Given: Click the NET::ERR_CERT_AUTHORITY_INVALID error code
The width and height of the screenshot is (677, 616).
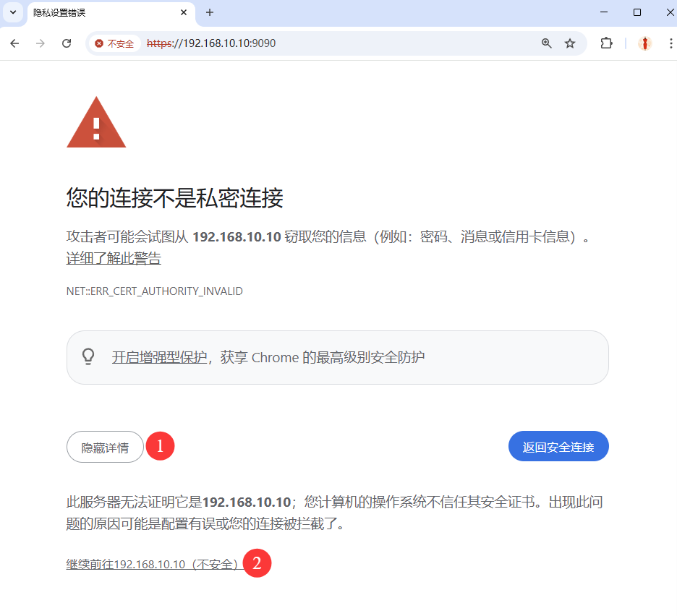Looking at the screenshot, I should [154, 291].
